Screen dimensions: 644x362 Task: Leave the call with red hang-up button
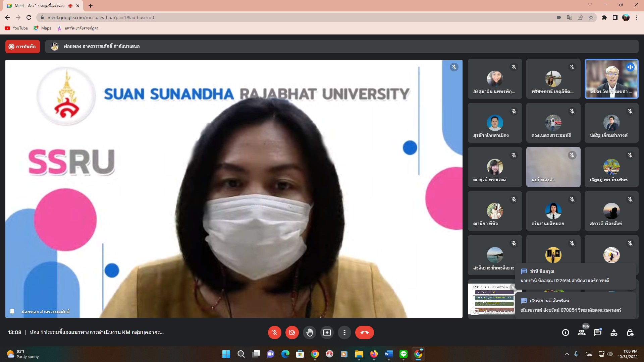(x=364, y=333)
